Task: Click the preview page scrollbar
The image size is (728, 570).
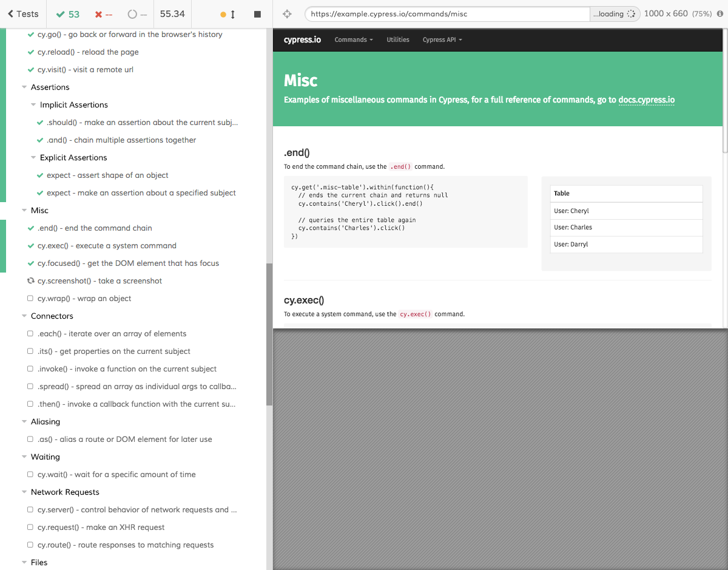Action: [x=725, y=91]
